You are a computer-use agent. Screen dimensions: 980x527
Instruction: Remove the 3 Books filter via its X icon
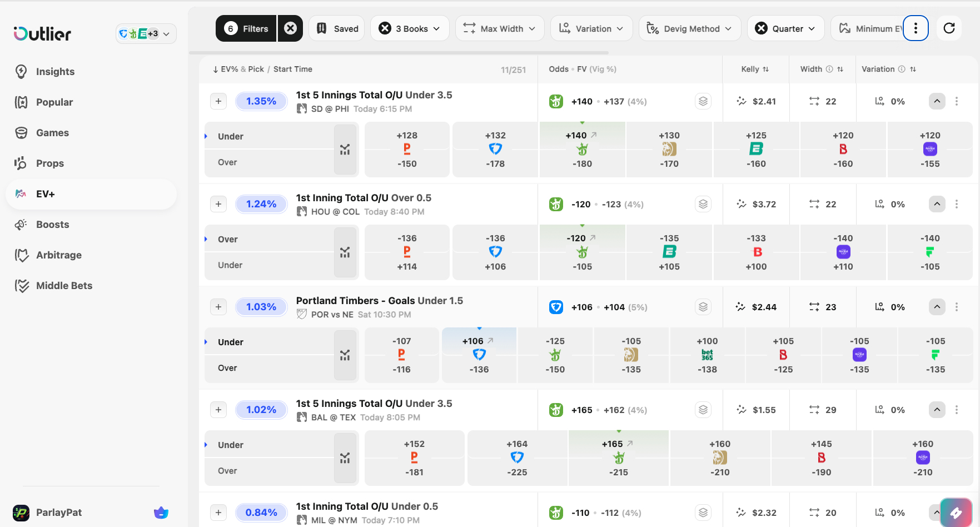point(385,28)
